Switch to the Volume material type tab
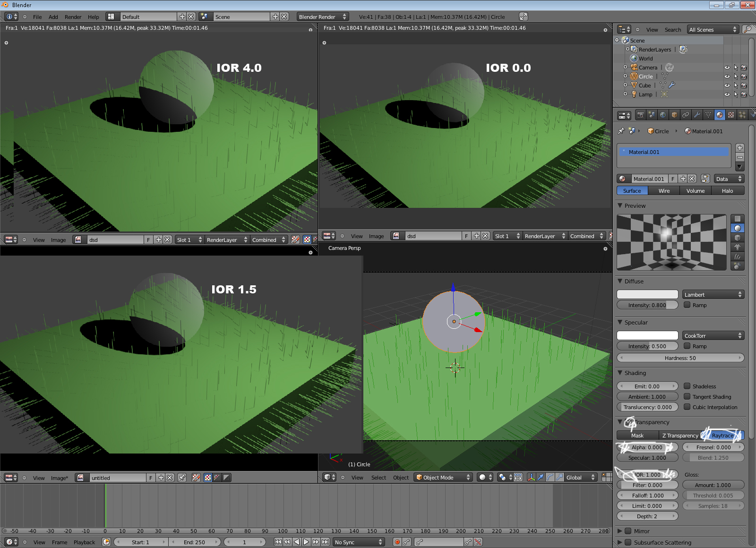Viewport: 756px width, 548px height. (x=696, y=191)
